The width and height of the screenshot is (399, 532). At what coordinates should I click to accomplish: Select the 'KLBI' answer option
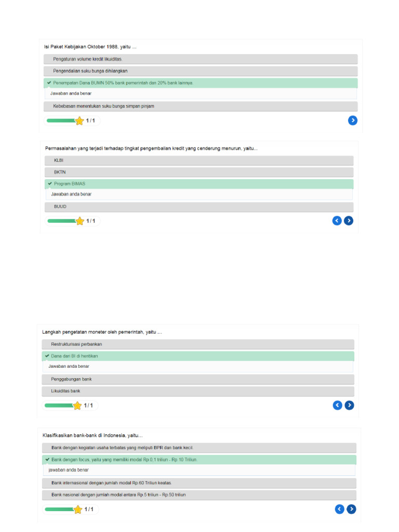199,161
